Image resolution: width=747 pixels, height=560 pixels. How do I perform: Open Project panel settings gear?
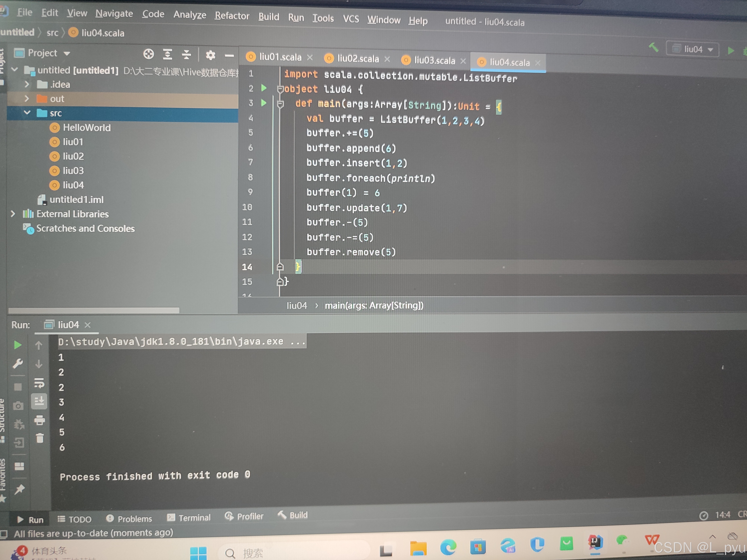coord(210,55)
